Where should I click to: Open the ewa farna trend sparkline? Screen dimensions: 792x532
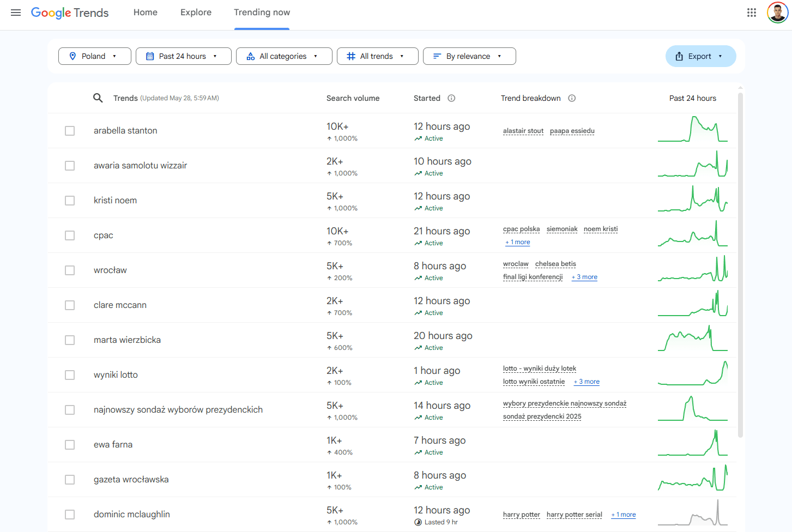[693, 443]
